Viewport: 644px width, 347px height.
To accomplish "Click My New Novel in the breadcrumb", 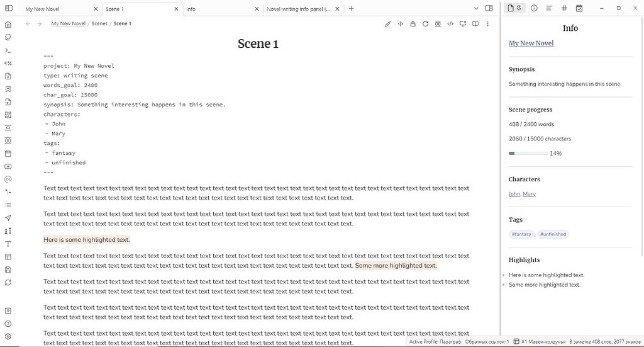I will coord(68,24).
